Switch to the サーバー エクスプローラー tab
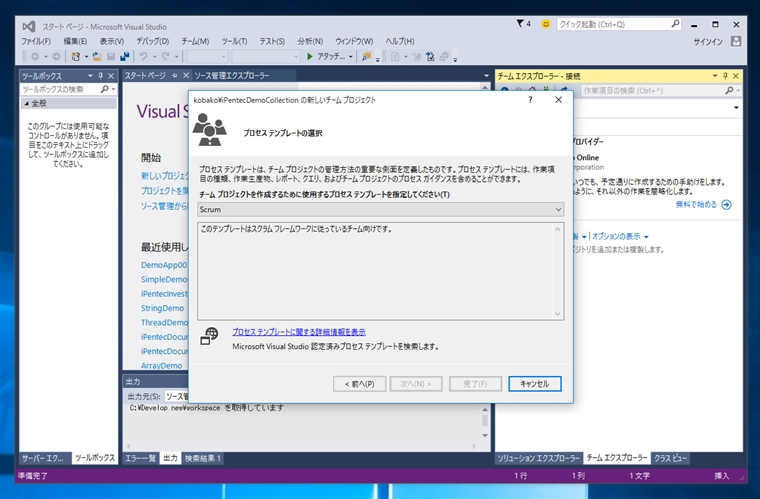 click(43, 458)
